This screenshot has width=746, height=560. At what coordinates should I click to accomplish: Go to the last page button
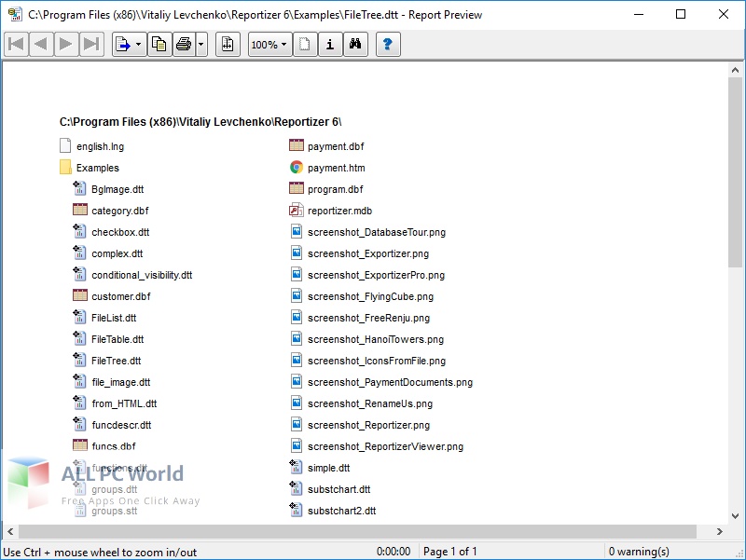point(90,45)
